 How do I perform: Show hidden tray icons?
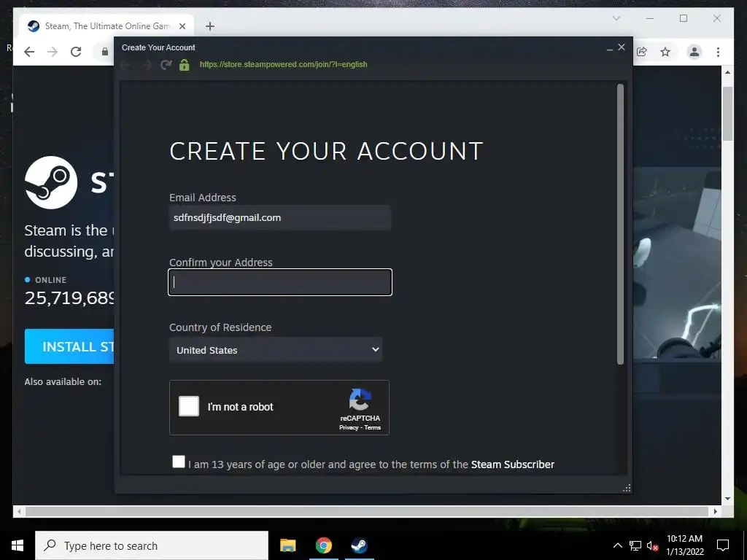[x=617, y=545]
